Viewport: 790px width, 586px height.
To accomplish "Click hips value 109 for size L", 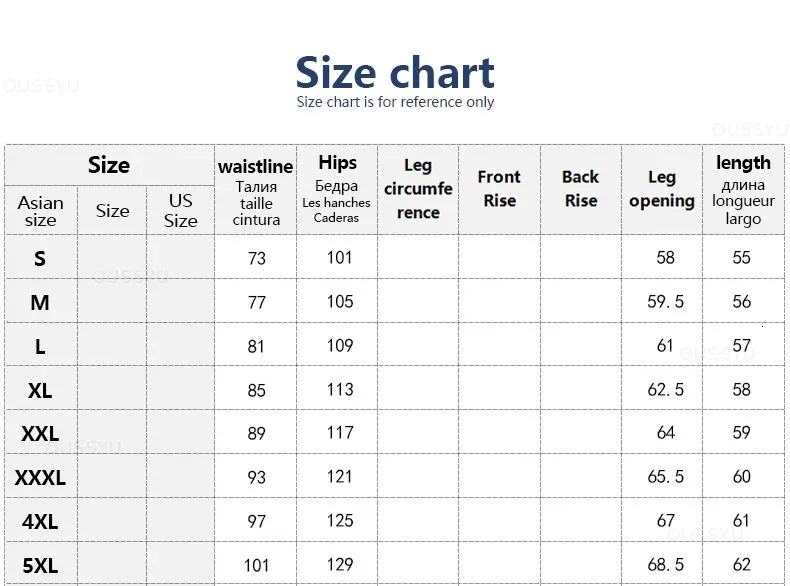I will click(x=340, y=346).
